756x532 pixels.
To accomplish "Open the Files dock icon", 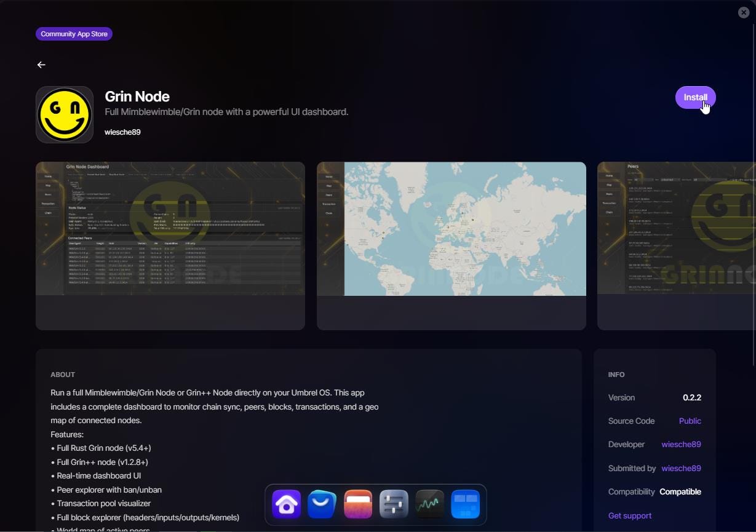I will [x=358, y=504].
